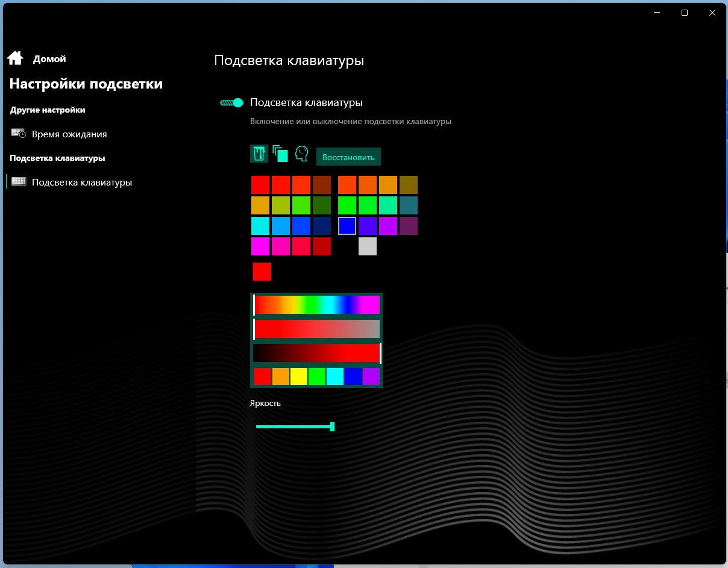This screenshot has width=728, height=568.
Task: Click the Время ожидания keyboard-clock icon
Action: point(19,134)
